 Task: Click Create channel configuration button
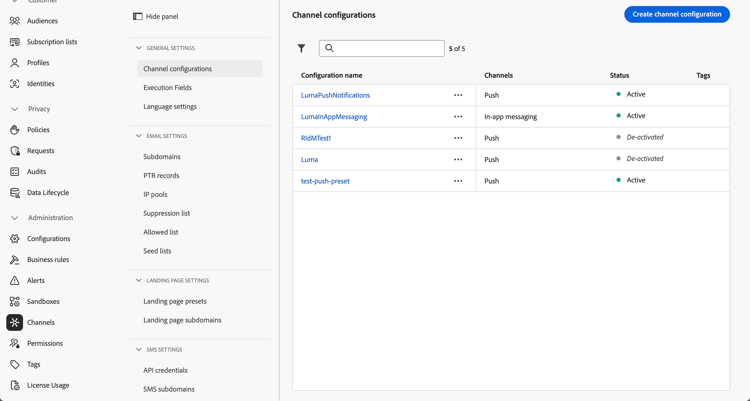(676, 14)
